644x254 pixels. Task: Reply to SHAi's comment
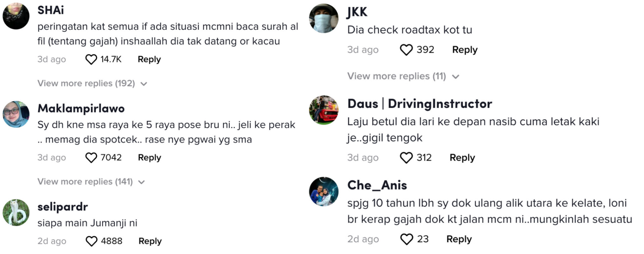tap(149, 59)
